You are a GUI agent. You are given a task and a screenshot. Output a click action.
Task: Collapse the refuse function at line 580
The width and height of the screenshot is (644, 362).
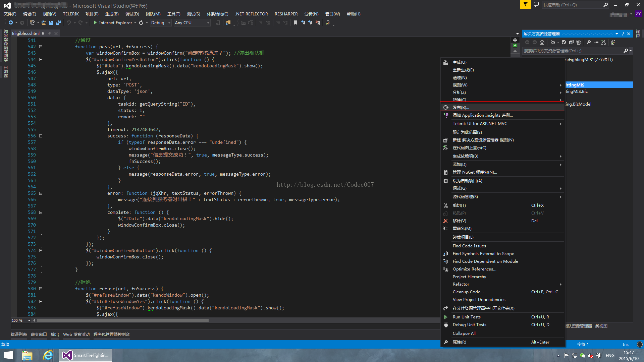41,289
